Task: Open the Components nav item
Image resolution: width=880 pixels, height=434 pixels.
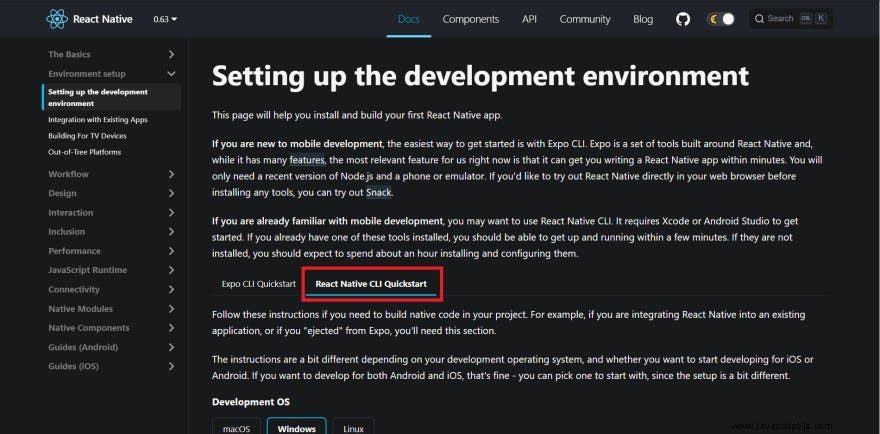Action: 470,19
